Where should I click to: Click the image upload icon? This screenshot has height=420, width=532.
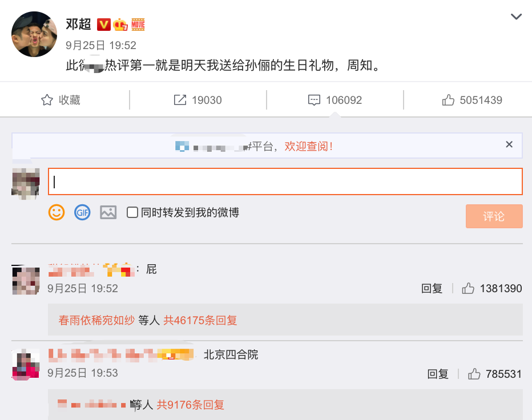click(x=108, y=213)
